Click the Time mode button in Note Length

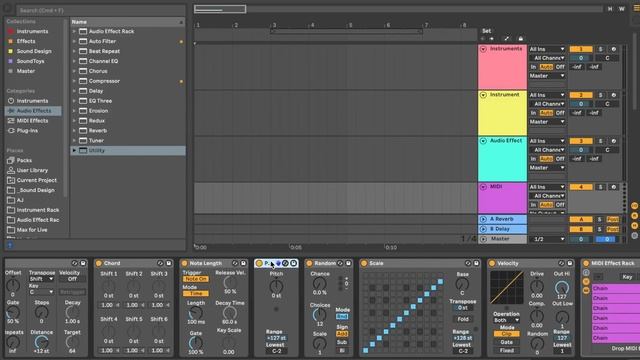pos(196,294)
